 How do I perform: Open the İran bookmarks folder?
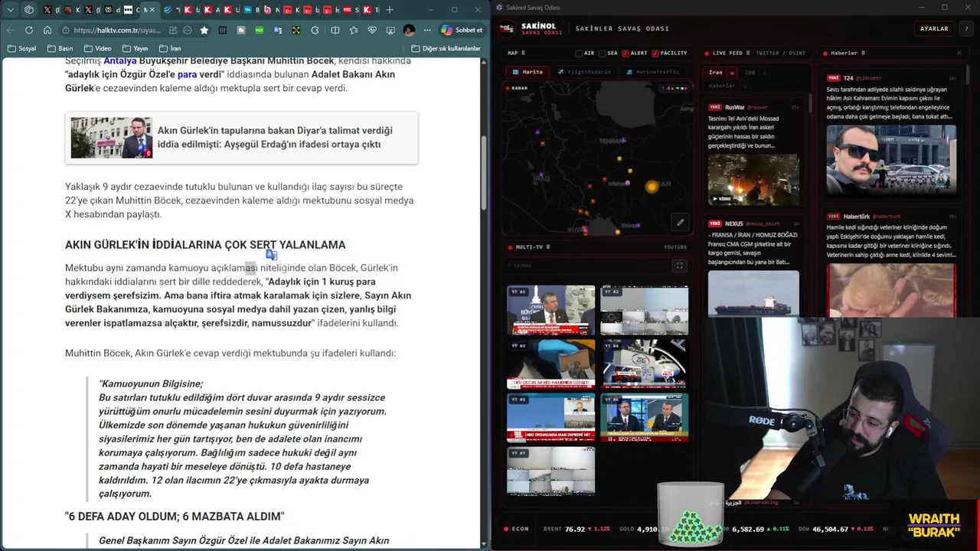(x=169, y=48)
